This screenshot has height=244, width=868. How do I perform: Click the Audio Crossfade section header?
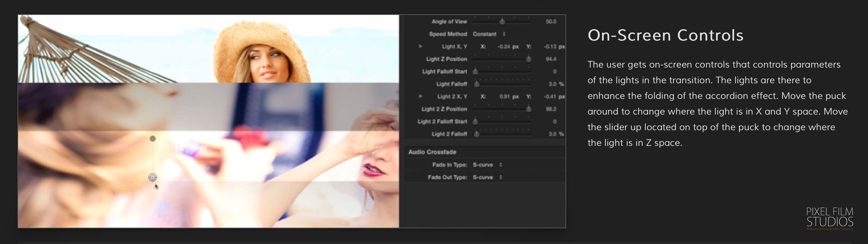pos(432,152)
